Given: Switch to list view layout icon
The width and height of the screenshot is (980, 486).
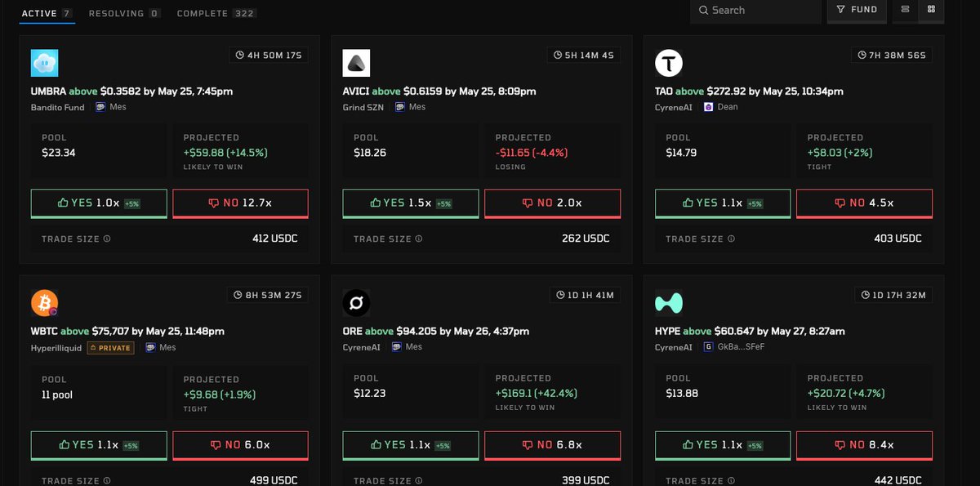Looking at the screenshot, I should click(905, 10).
